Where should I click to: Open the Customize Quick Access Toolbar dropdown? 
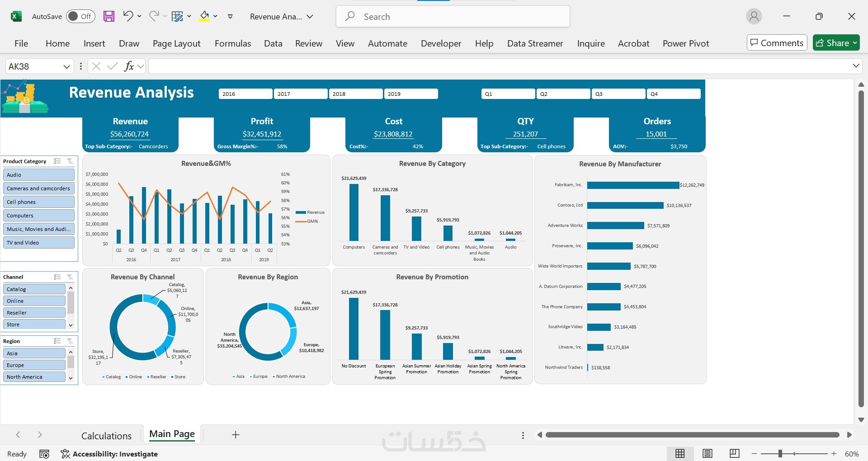230,17
